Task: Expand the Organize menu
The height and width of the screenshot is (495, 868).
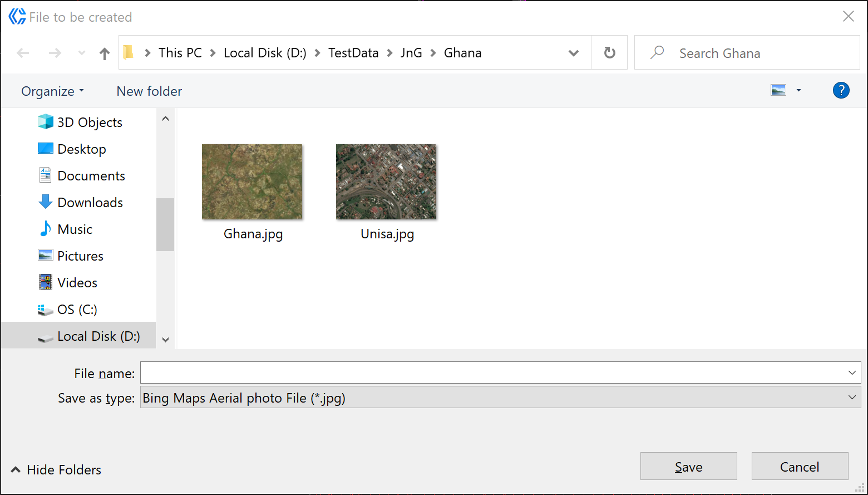Action: tap(52, 91)
